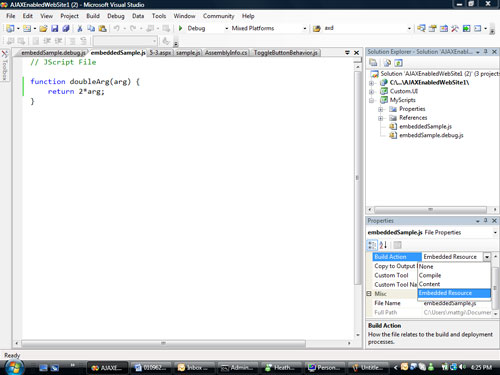This screenshot has width=500, height=375.
Task: Choose Compile in Build Action list
Action: click(454, 275)
